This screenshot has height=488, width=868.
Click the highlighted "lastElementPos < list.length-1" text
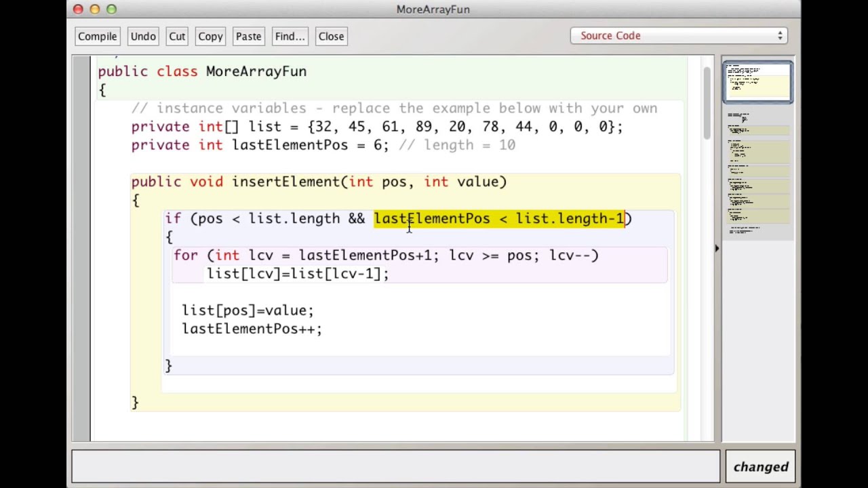[x=498, y=218]
